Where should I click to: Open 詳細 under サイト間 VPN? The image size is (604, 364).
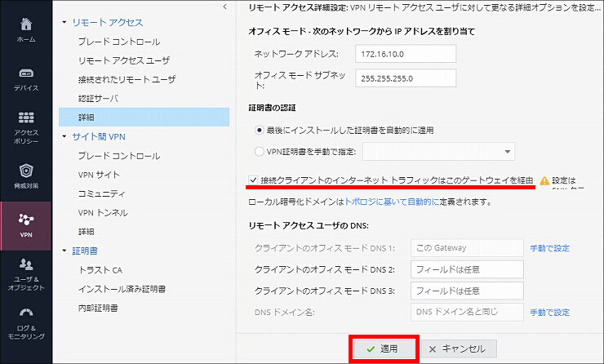(x=87, y=232)
